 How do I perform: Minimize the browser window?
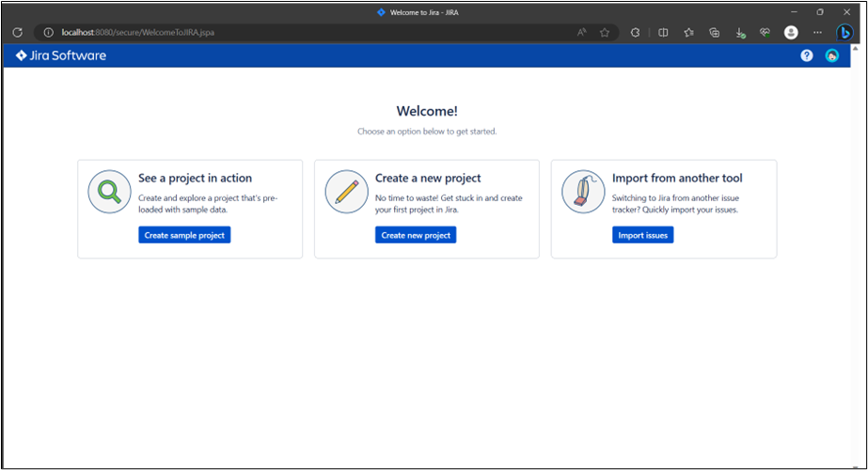point(794,11)
